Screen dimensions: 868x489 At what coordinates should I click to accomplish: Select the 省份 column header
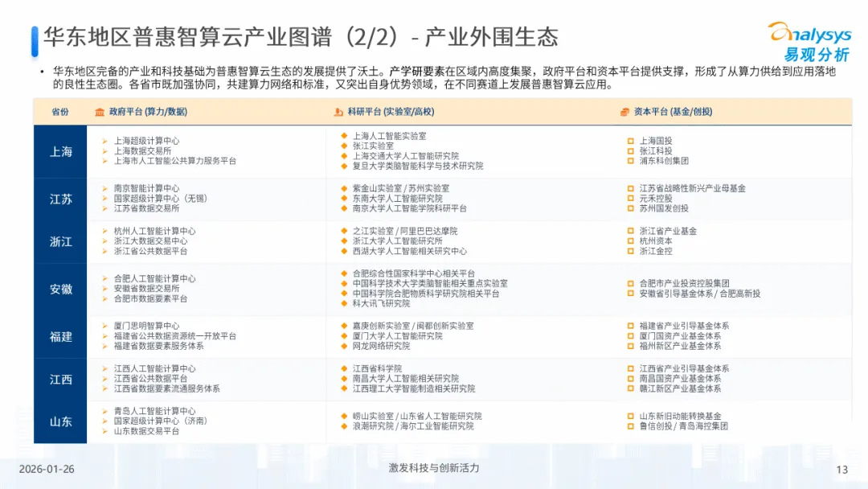pyautogui.click(x=60, y=112)
